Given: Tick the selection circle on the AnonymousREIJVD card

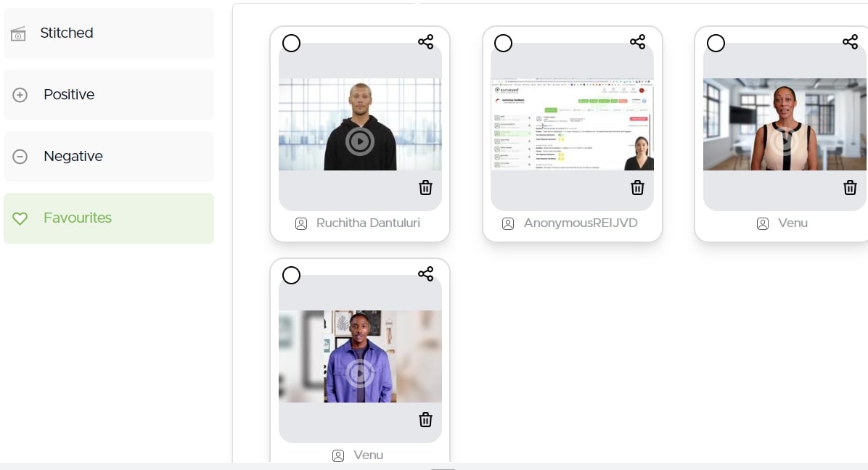Looking at the screenshot, I should (x=503, y=43).
